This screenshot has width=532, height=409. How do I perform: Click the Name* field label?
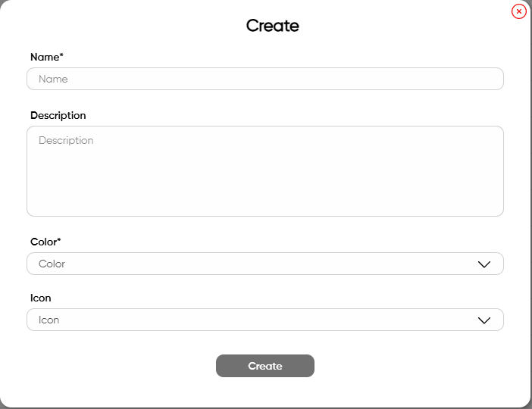(x=47, y=57)
